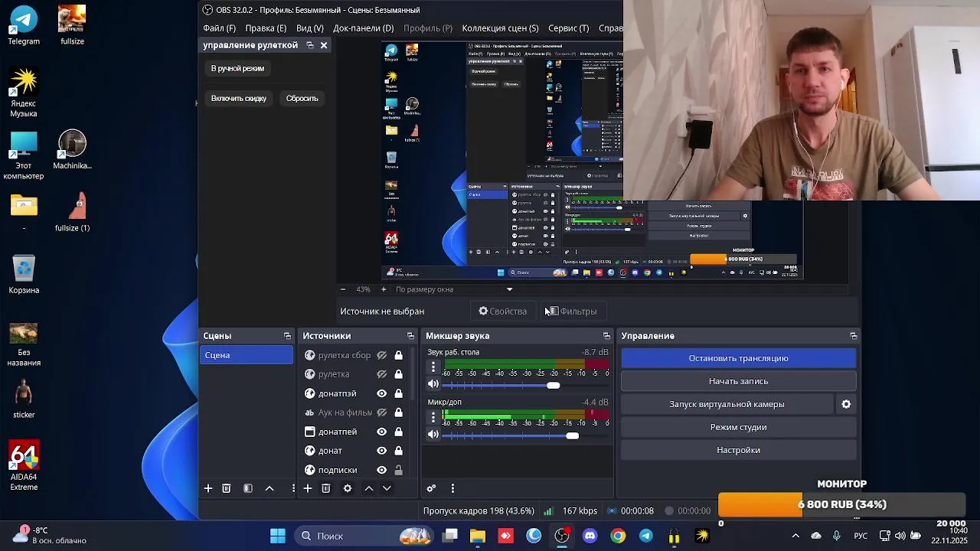Open preview scaling По размеру окна dropdown
This screenshot has width=980, height=551.
coord(454,289)
